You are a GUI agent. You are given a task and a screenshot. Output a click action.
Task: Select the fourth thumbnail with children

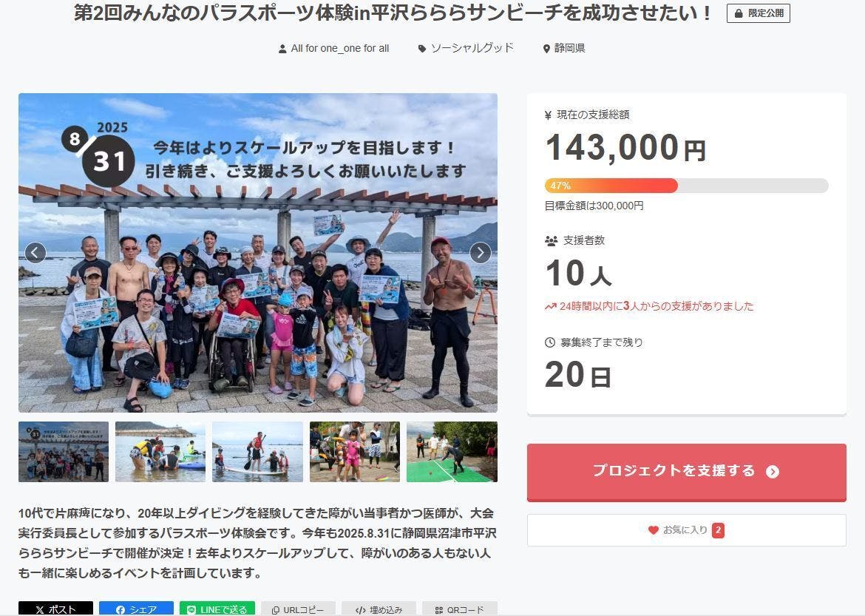(355, 452)
